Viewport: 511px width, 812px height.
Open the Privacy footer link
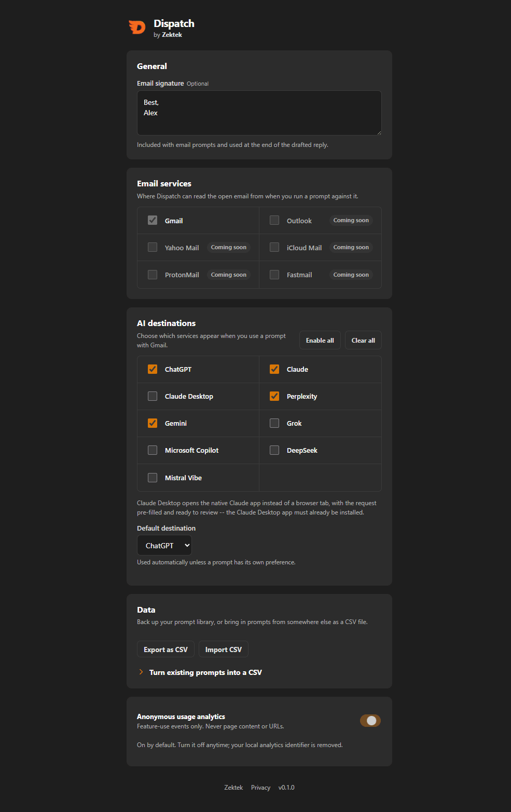260,788
